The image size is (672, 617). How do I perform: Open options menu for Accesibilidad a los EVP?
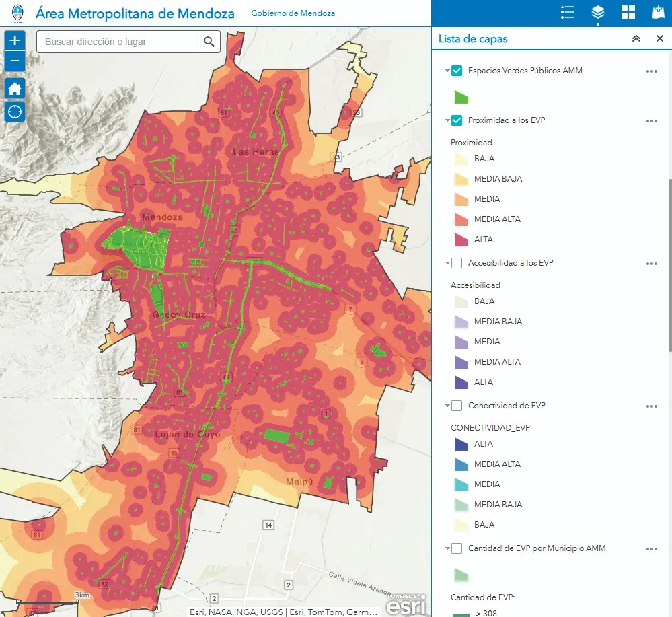click(651, 264)
